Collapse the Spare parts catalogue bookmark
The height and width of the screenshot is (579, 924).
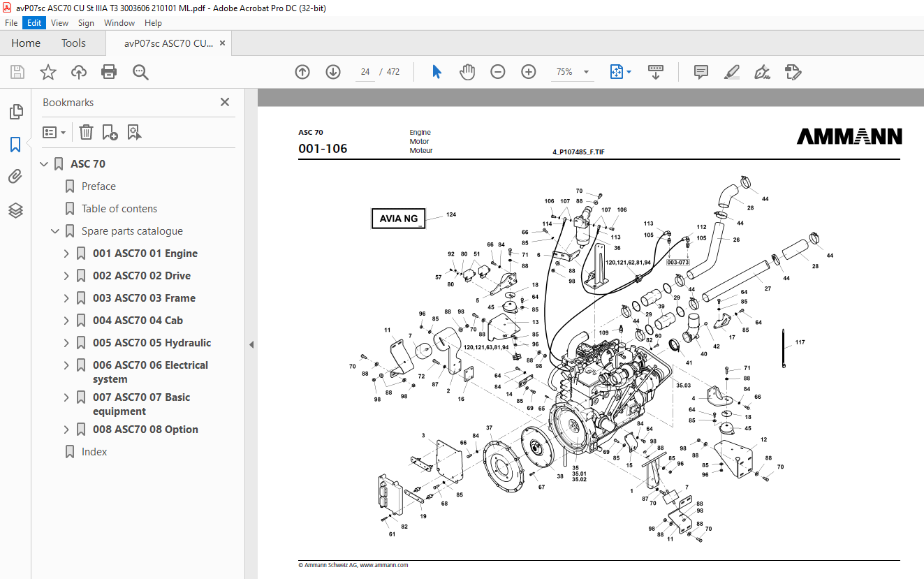point(55,231)
